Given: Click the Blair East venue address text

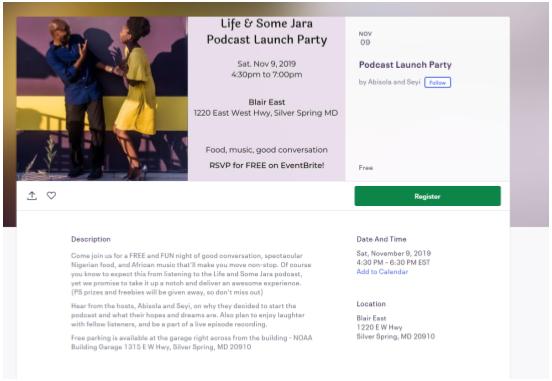Looking at the screenshot, I should click(x=396, y=327).
